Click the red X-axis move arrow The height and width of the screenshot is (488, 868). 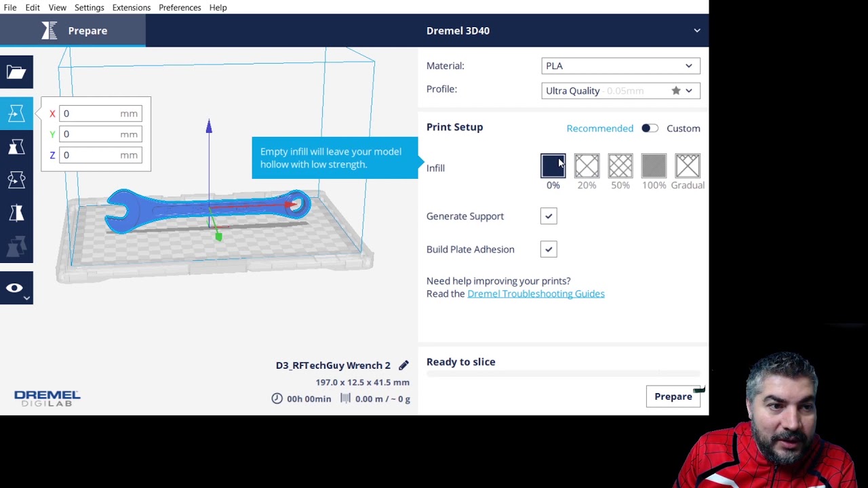pos(290,204)
